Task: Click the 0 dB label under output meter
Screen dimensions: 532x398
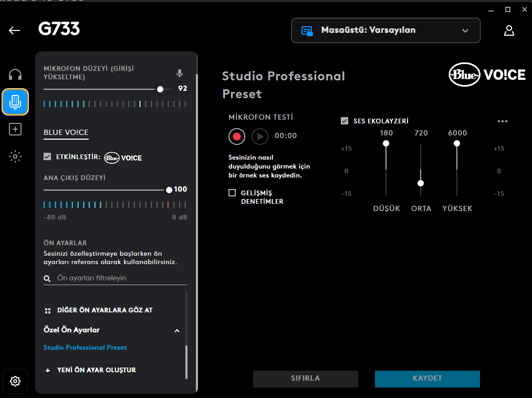Action: click(180, 217)
